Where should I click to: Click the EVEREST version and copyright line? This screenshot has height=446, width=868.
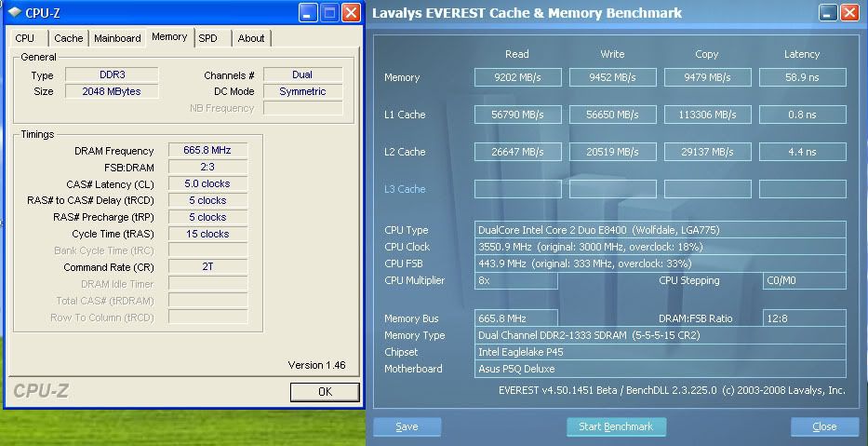coord(672,390)
